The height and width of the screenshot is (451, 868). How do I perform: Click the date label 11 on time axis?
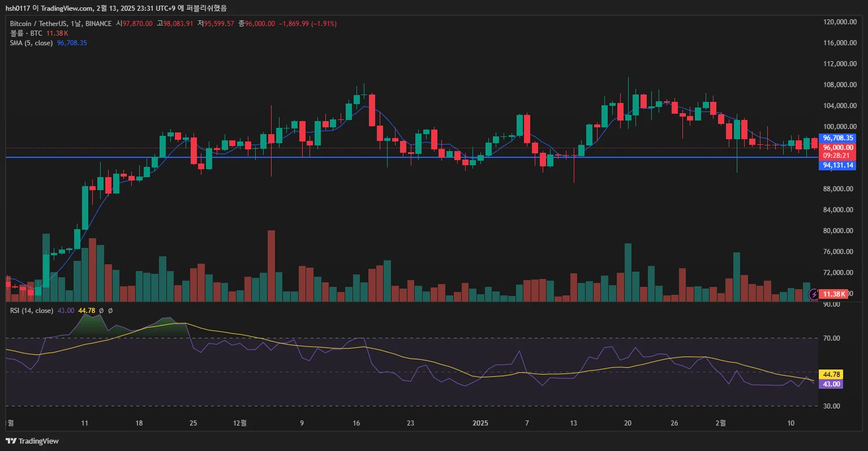click(x=85, y=423)
